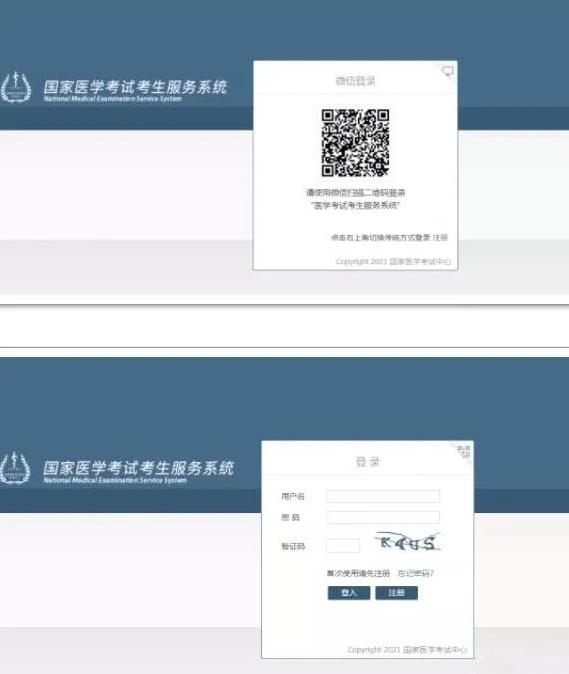Click the 登录 panel heading
Screen dimensions: 569x674
pos(368,462)
